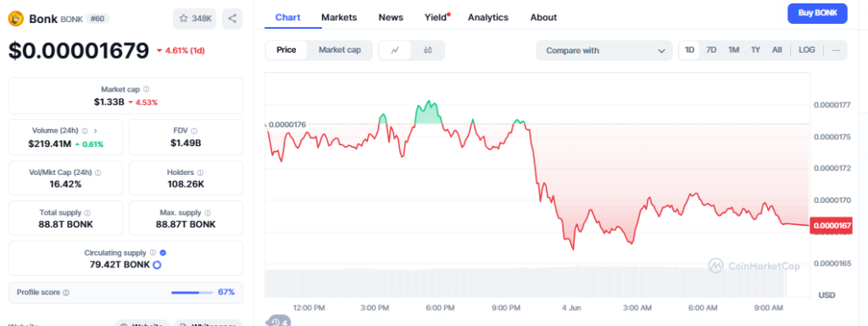Click the Circulating supply verified badge
This screenshot has width=868, height=326.
(163, 253)
